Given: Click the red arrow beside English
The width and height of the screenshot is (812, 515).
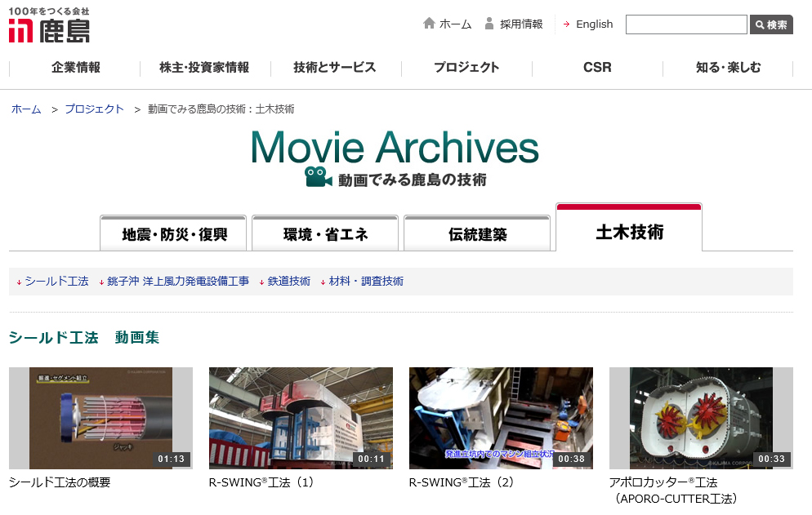Looking at the screenshot, I should point(567,24).
